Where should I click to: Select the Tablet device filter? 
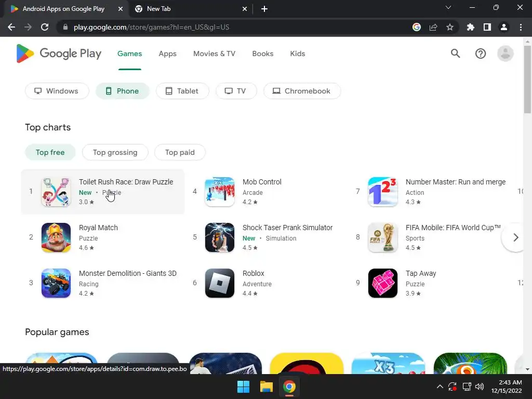pyautogui.click(x=182, y=91)
